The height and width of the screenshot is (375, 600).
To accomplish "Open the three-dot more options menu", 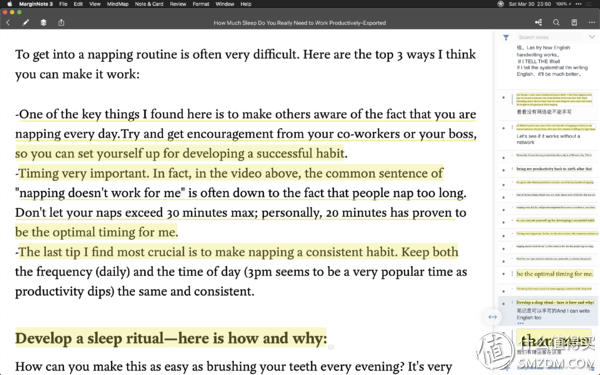I will tap(592, 23).
